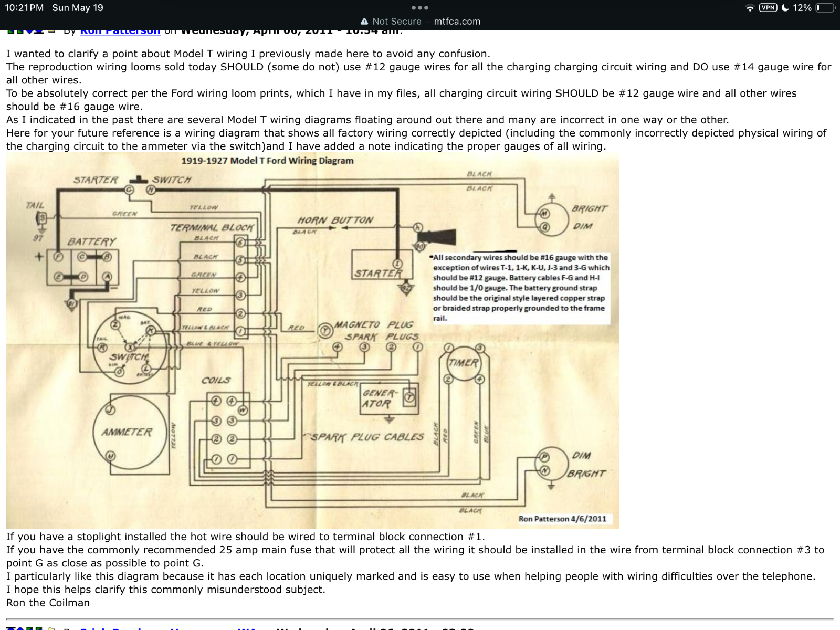Tap the wire gauge note text box
This screenshot has width=840, height=630.
520,288
